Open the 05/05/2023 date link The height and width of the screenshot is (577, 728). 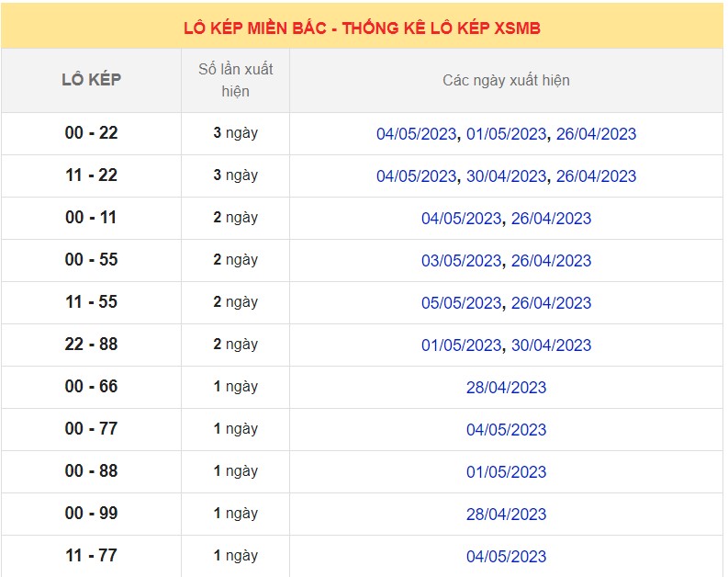click(x=461, y=303)
